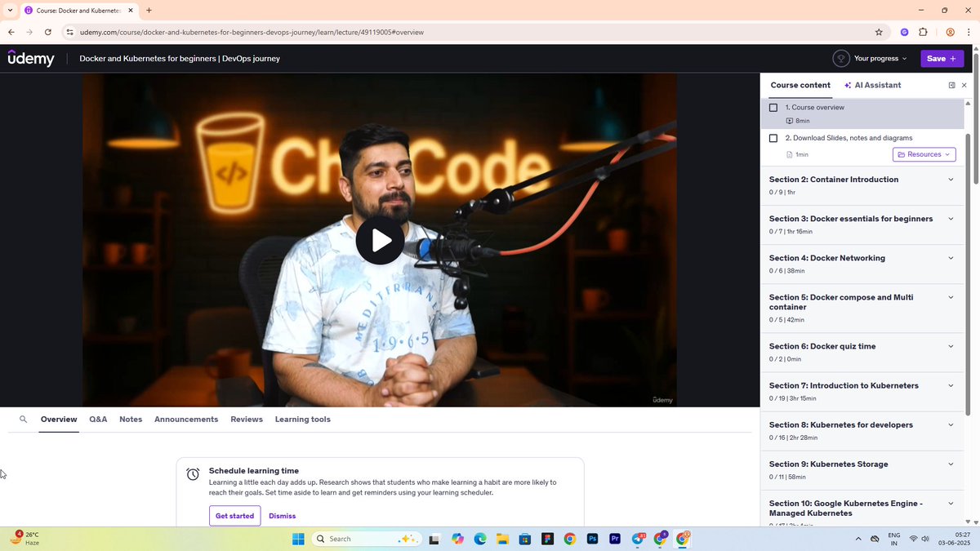980x551 pixels.
Task: Open the Overview tab
Action: pyautogui.click(x=59, y=420)
